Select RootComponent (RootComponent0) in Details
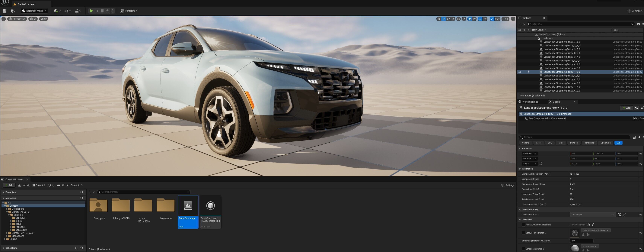This screenshot has height=252, width=644. [547, 119]
